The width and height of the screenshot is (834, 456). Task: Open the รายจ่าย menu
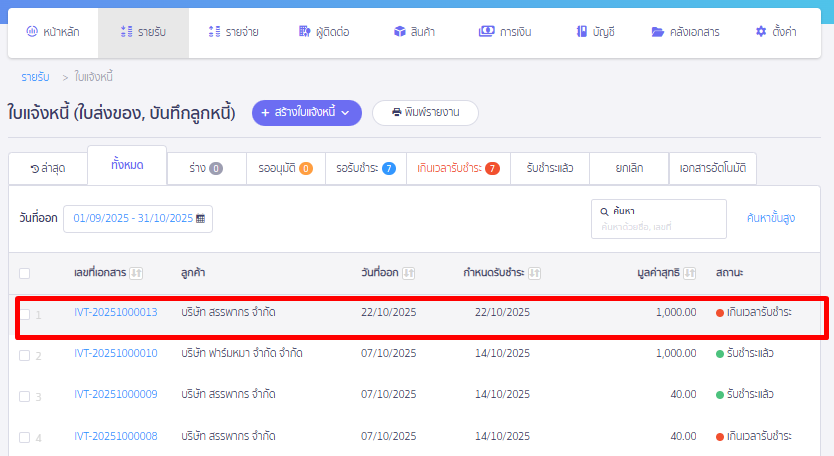pyautogui.click(x=233, y=32)
